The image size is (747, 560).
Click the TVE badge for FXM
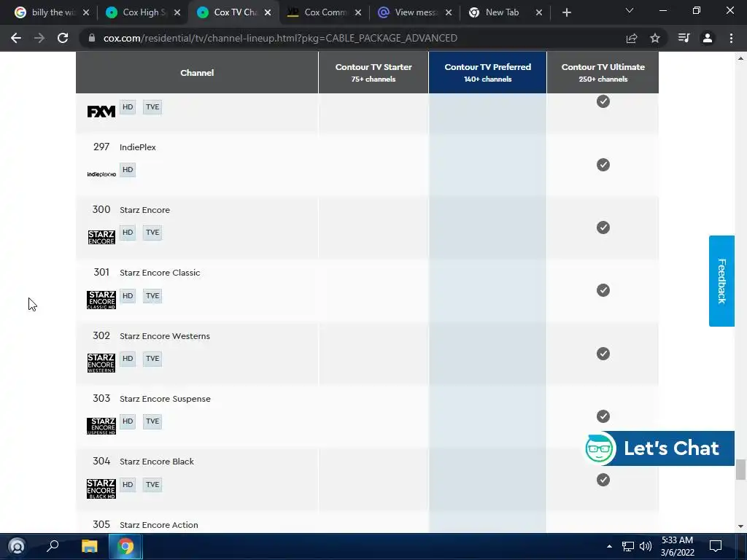tap(152, 106)
